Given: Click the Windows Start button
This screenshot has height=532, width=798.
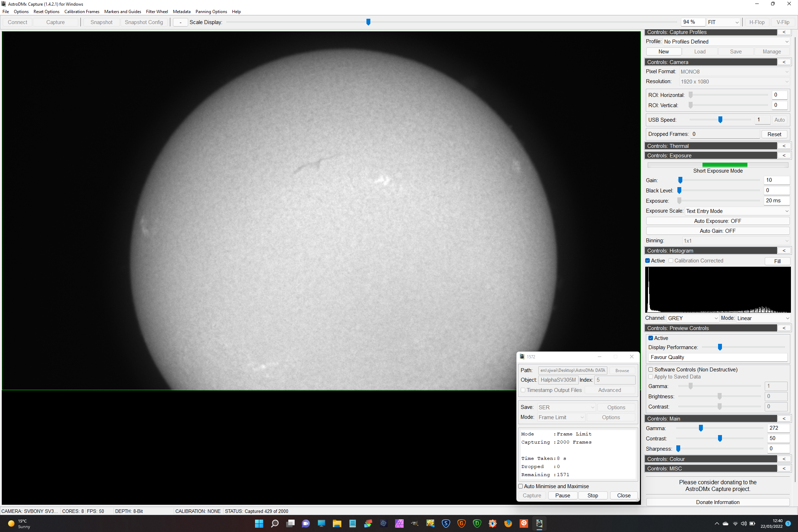Looking at the screenshot, I should (259, 524).
